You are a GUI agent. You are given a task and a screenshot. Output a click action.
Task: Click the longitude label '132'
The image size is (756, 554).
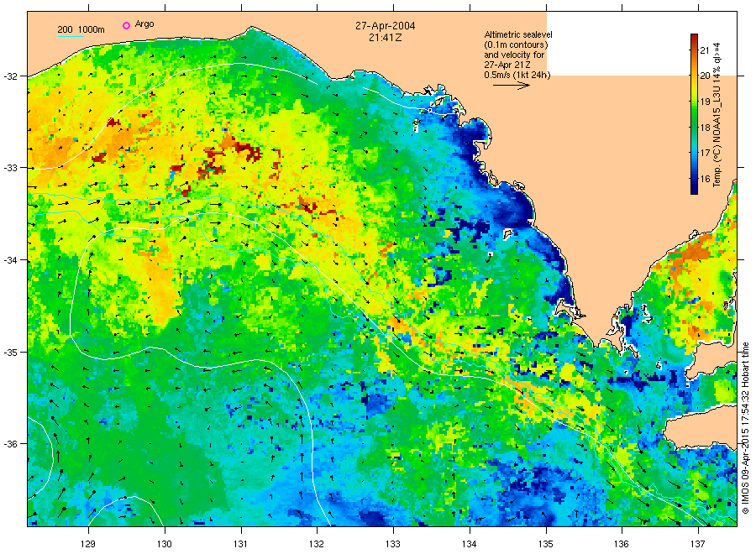(317, 545)
